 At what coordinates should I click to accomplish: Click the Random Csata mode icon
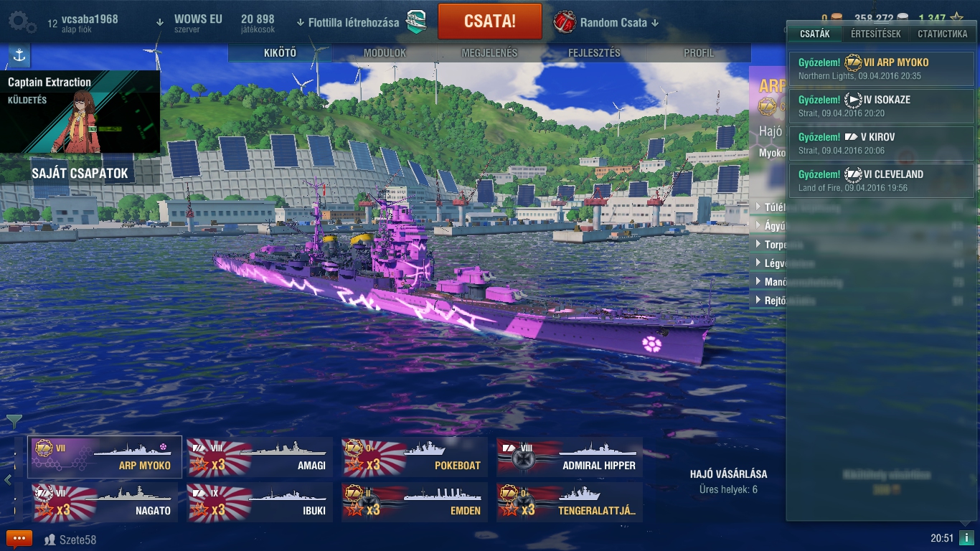coord(565,22)
